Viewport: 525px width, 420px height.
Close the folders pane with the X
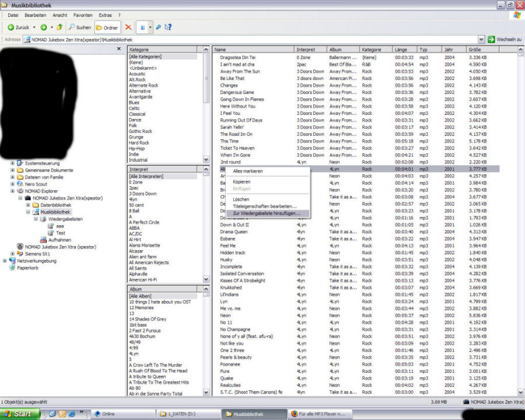(x=119, y=49)
